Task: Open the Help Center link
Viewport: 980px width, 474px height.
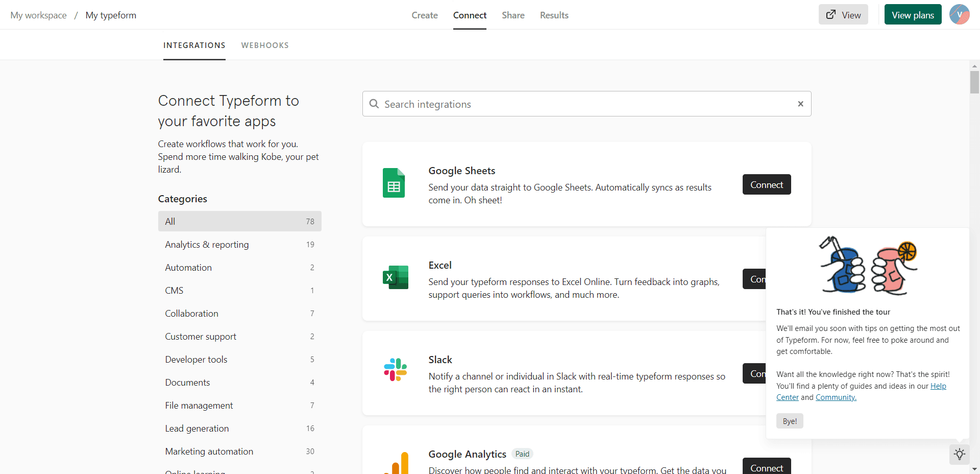Action: pyautogui.click(x=938, y=386)
